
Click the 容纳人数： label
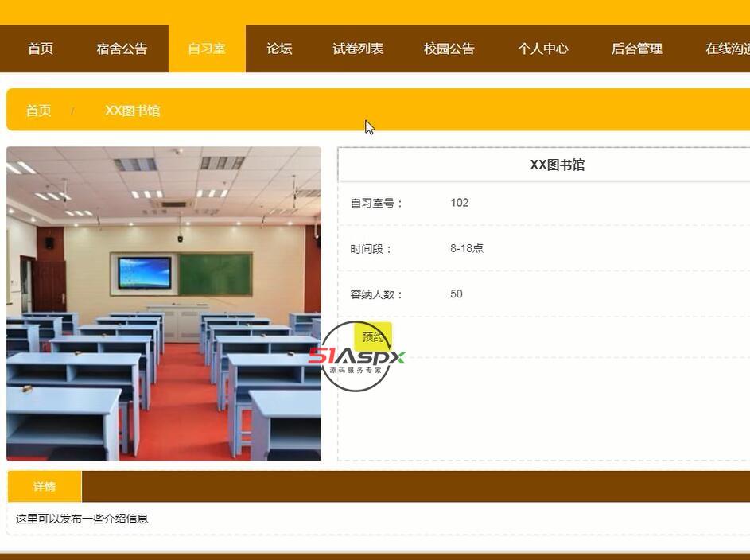(376, 294)
